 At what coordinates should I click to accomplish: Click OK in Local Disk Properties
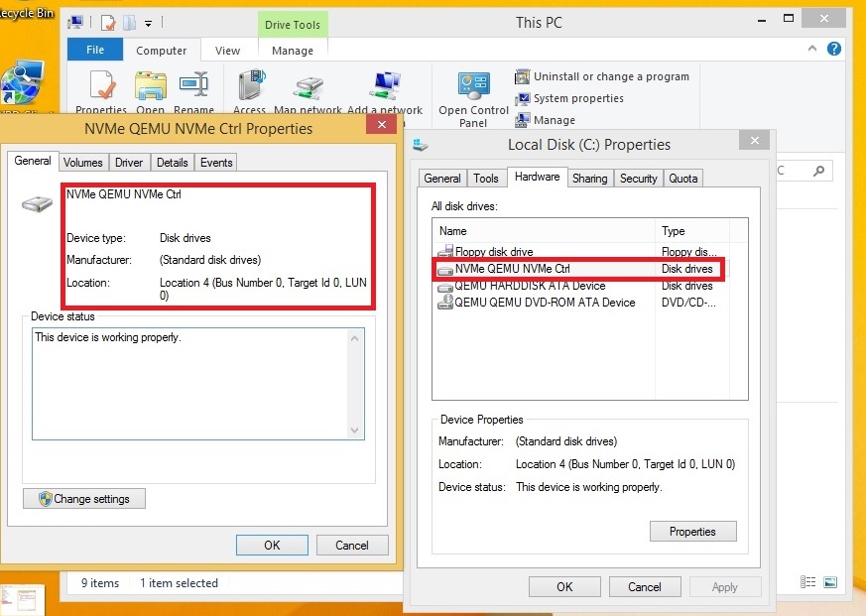point(564,586)
